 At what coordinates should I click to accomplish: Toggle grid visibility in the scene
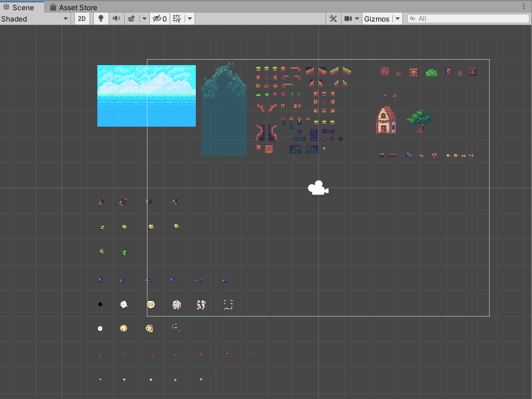click(177, 19)
